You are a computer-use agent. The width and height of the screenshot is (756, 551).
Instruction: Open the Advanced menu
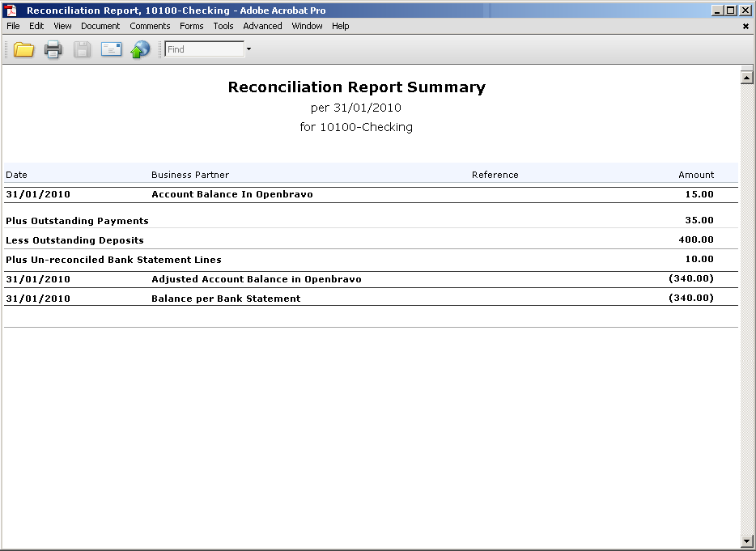[x=262, y=26]
